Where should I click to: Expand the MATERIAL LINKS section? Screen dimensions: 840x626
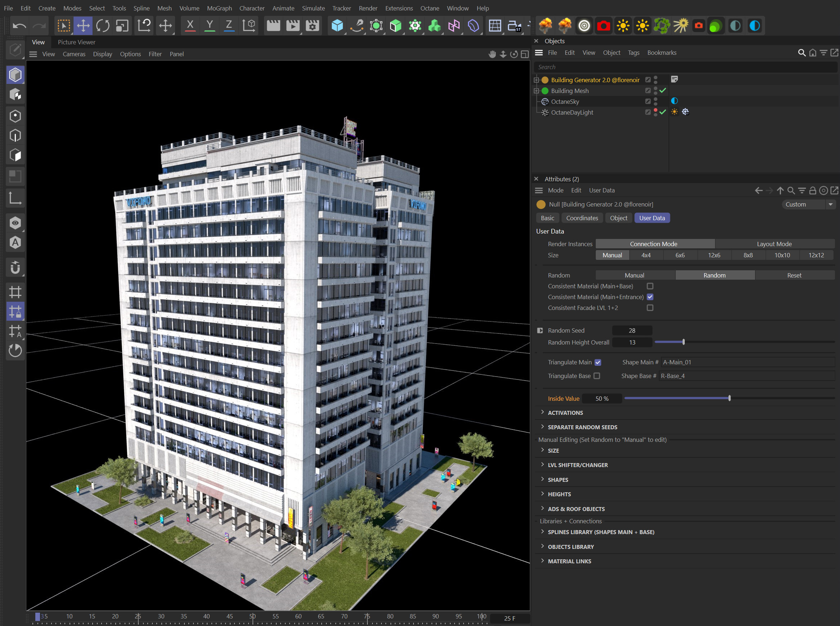tap(569, 561)
